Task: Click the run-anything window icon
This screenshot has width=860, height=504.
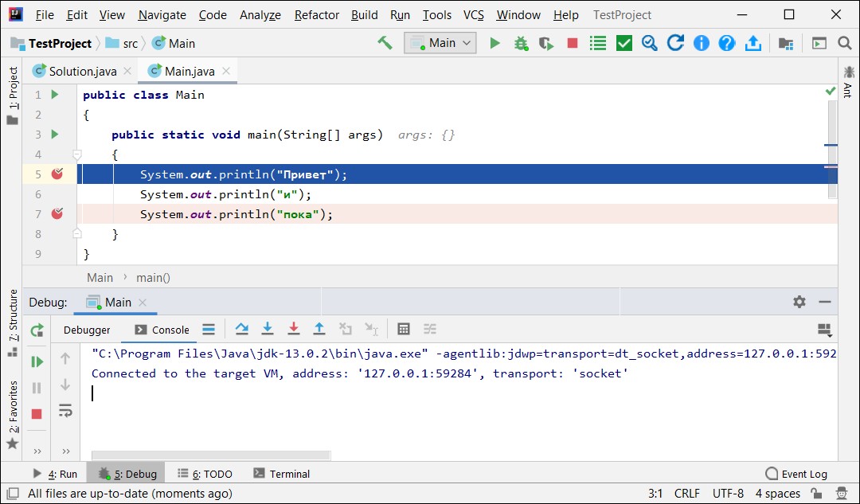Action: [819, 43]
